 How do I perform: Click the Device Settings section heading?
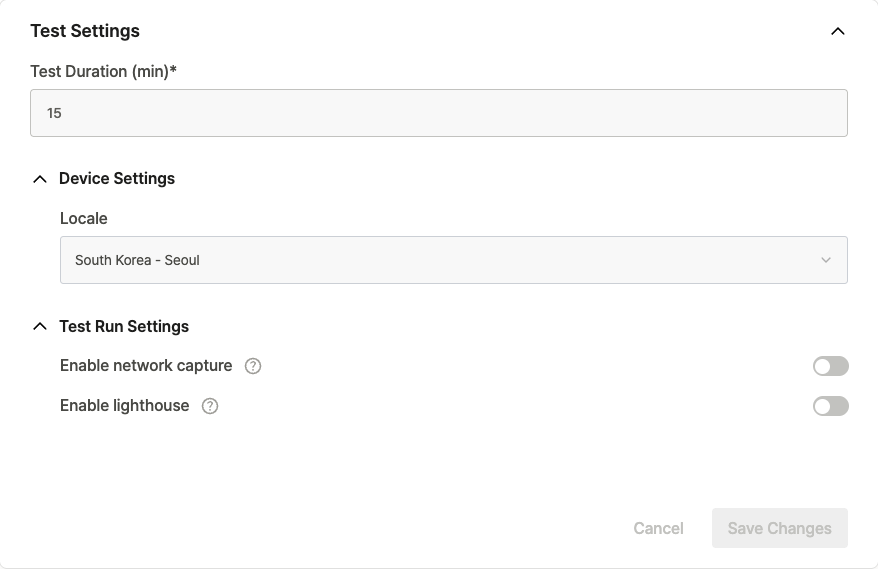117,179
